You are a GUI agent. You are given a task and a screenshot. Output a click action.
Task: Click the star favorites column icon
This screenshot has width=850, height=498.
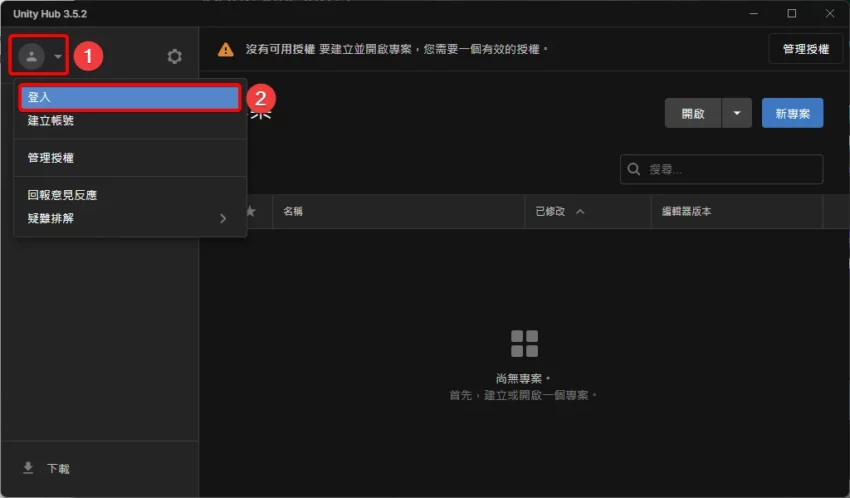point(250,212)
